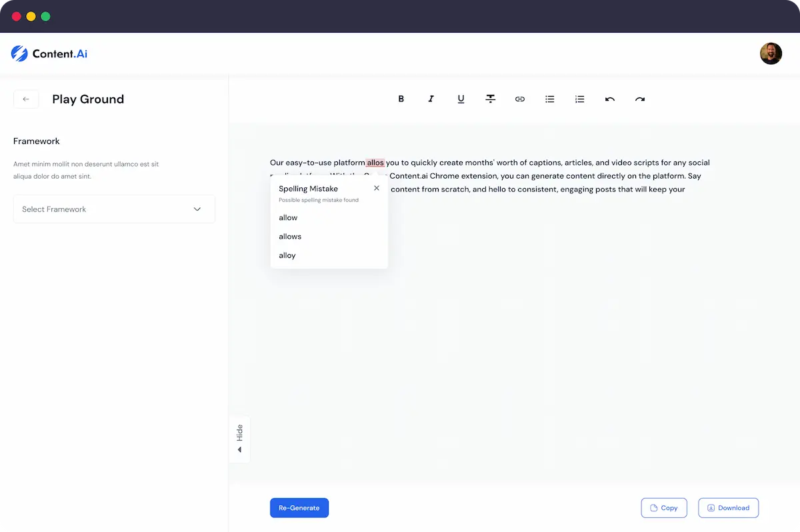Undo the last edit
The height and width of the screenshot is (532, 800).
[x=609, y=99]
